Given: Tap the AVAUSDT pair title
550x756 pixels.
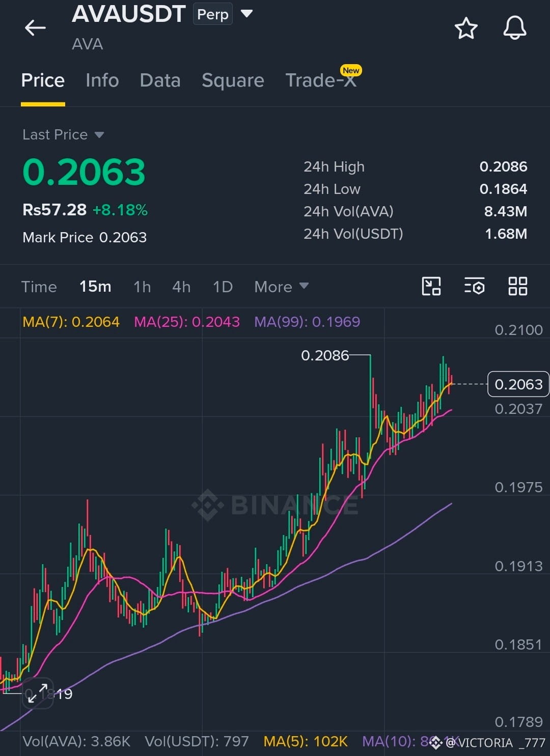Looking at the screenshot, I should [128, 14].
